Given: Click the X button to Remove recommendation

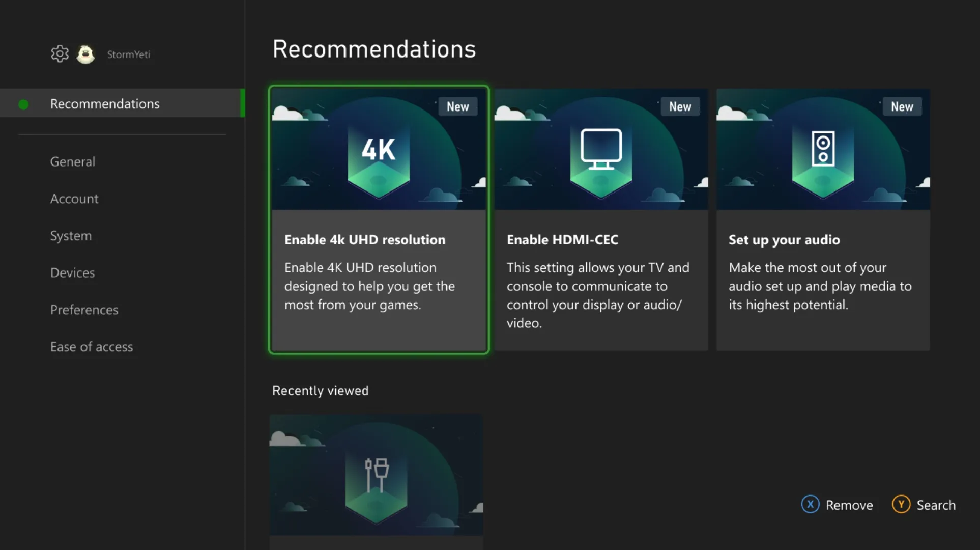Looking at the screenshot, I should (811, 504).
